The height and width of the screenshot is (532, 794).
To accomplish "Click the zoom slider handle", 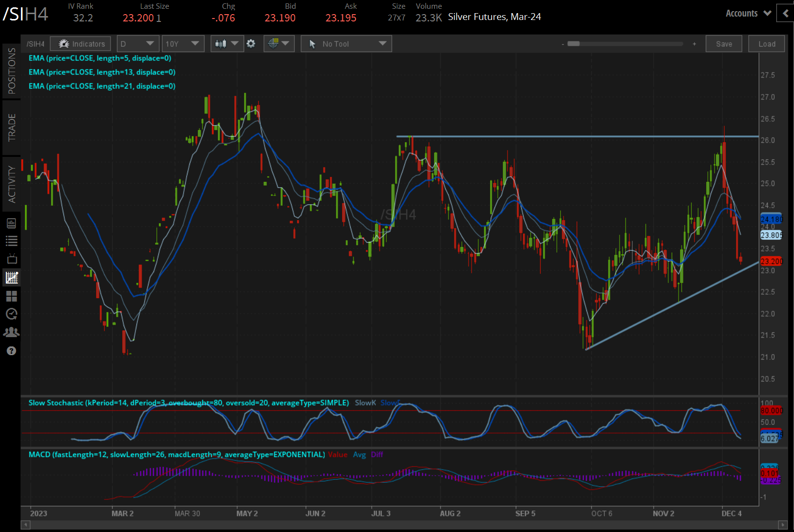I will (x=573, y=44).
